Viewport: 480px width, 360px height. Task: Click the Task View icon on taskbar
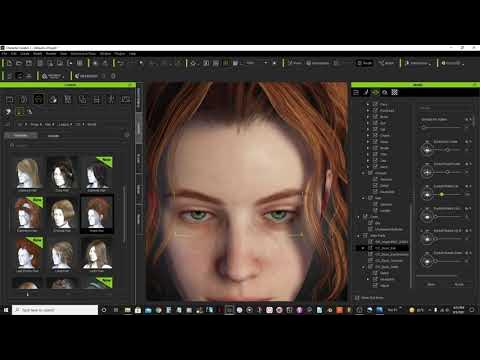(x=116, y=310)
